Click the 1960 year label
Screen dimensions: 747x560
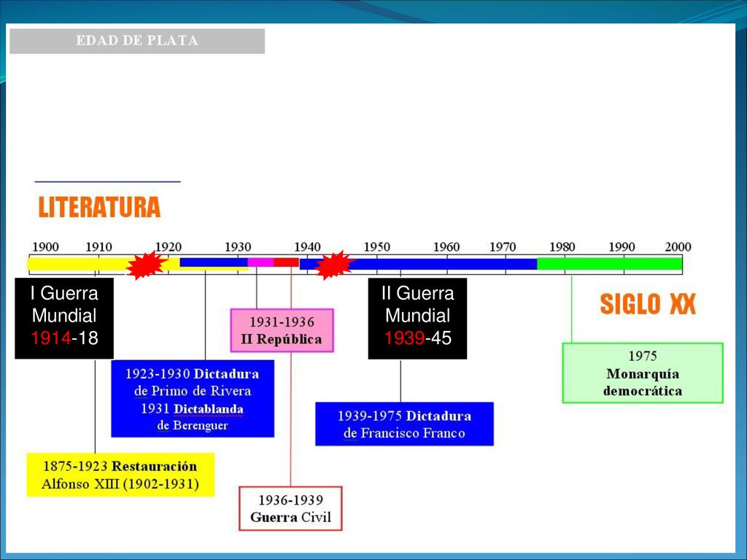(x=446, y=246)
